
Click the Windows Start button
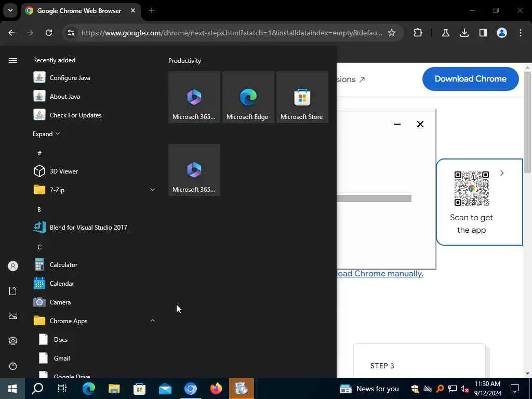tap(12, 389)
